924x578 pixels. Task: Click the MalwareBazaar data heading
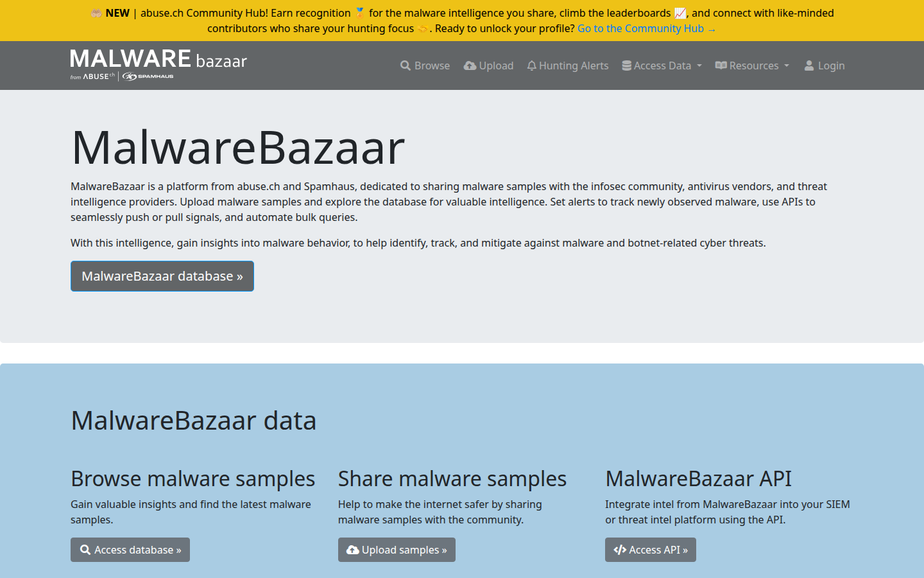click(x=194, y=421)
